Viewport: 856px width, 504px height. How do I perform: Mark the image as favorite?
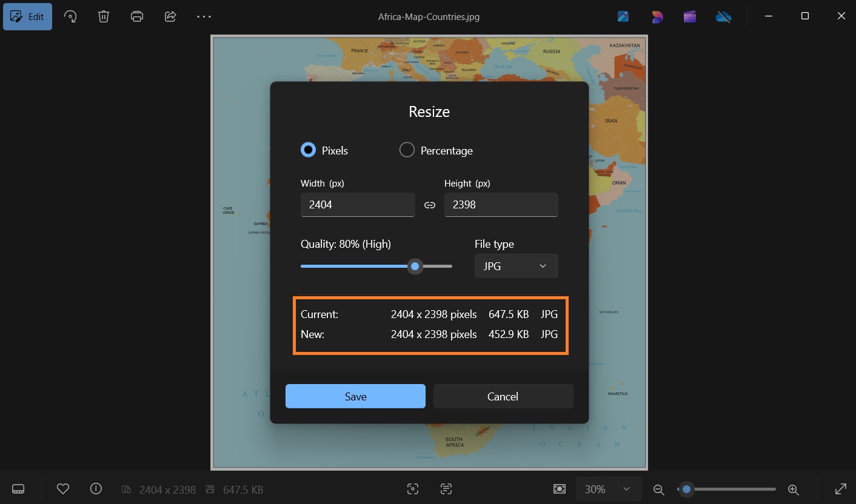[63, 489]
